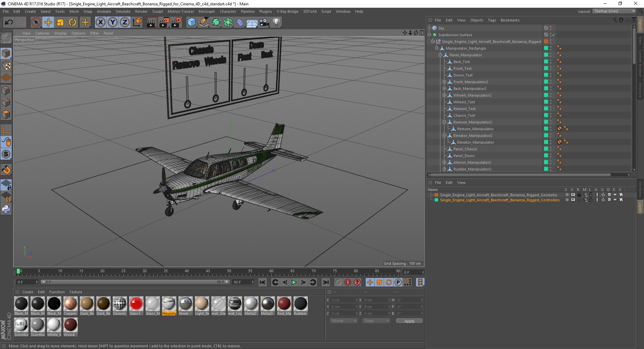Select the Copper material swatch
This screenshot has height=349, width=644.
pos(70,306)
